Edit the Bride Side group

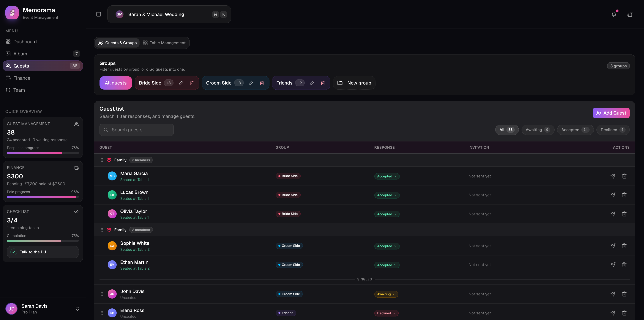coord(181,83)
